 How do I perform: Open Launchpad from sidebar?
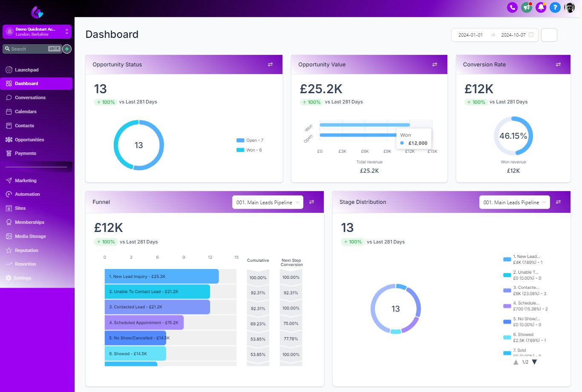26,70
